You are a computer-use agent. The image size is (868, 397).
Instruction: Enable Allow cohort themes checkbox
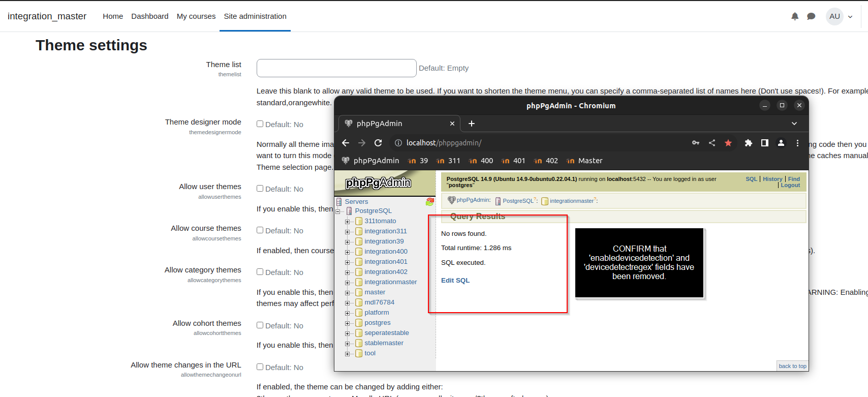[x=260, y=325]
